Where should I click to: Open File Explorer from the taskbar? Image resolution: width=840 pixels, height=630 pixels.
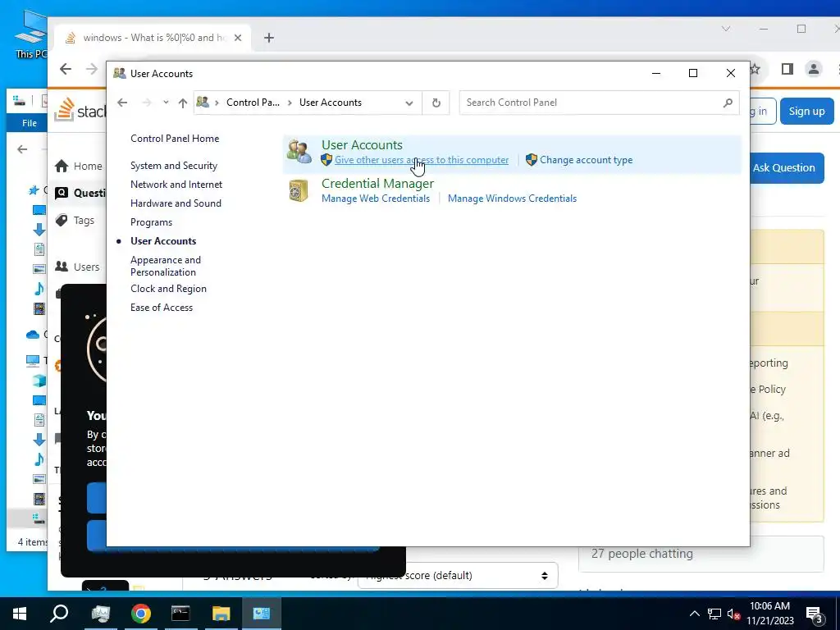pyautogui.click(x=221, y=614)
